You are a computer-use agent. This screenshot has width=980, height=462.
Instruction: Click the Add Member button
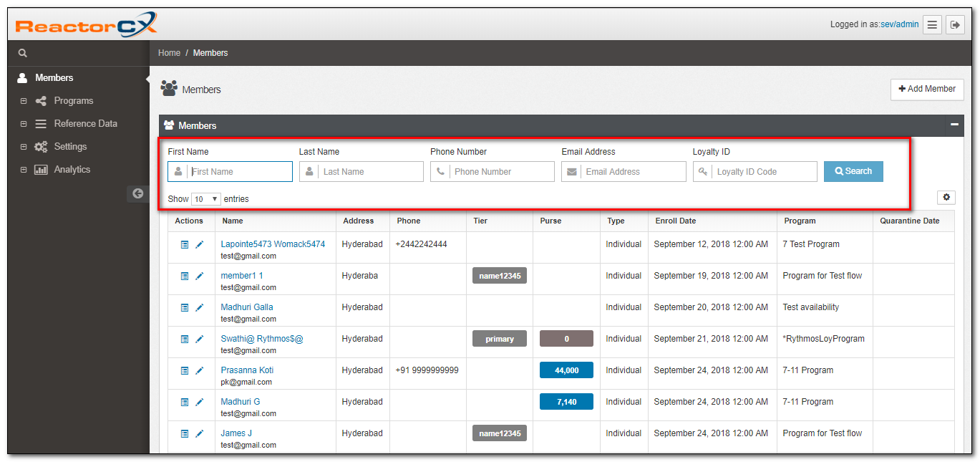[x=927, y=89]
